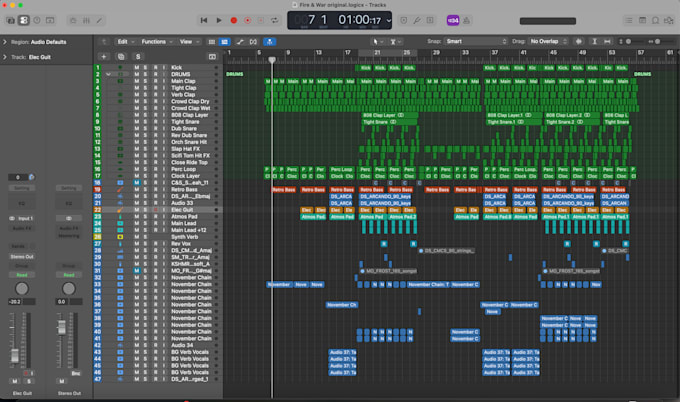Start playback with the Play button
Viewport: 680px width, 402px height.
pyautogui.click(x=219, y=20)
